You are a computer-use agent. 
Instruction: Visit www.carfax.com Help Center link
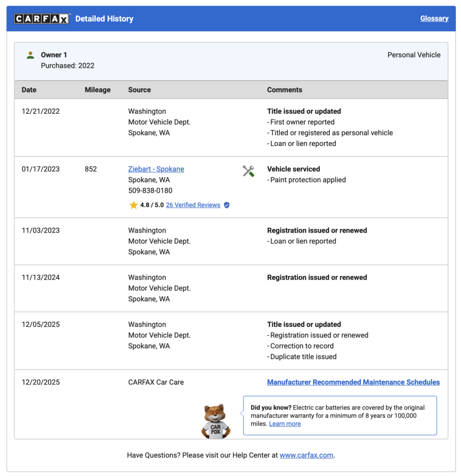(x=306, y=455)
